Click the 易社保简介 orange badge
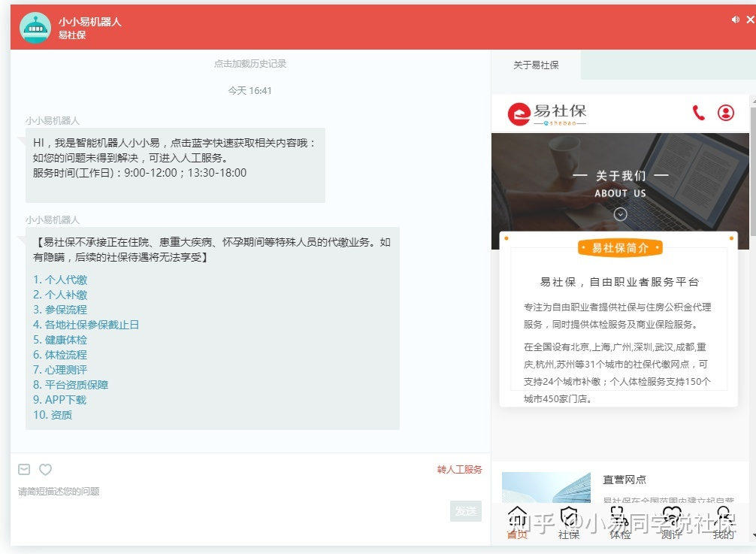The width and height of the screenshot is (756, 554). coord(620,248)
